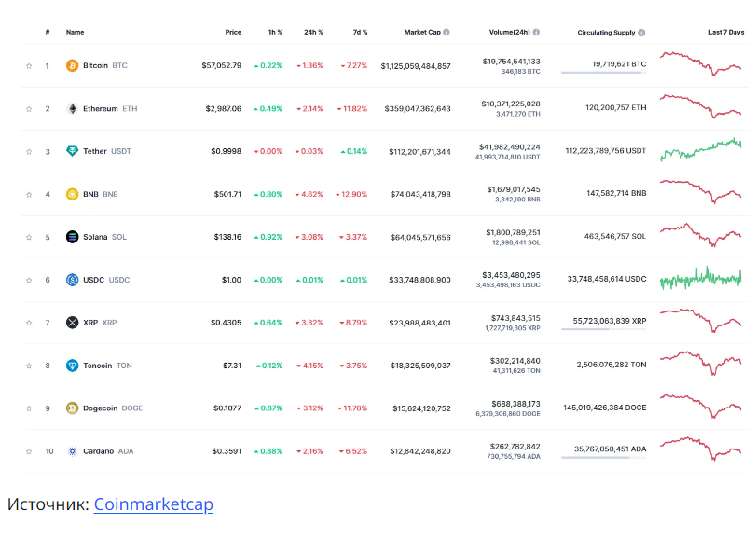Open Toncoin 7-day sparkline chart
Viewport: 756px width, 539px height.
pyautogui.click(x=701, y=363)
